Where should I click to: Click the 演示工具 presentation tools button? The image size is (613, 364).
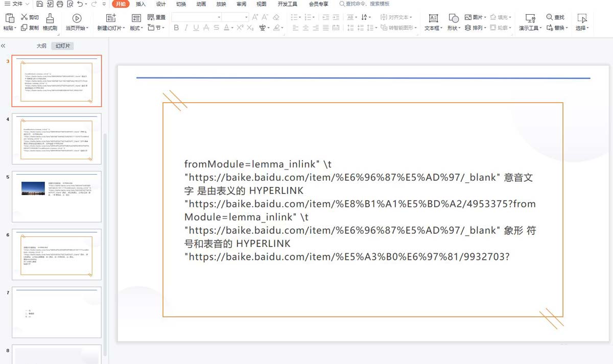coord(530,22)
